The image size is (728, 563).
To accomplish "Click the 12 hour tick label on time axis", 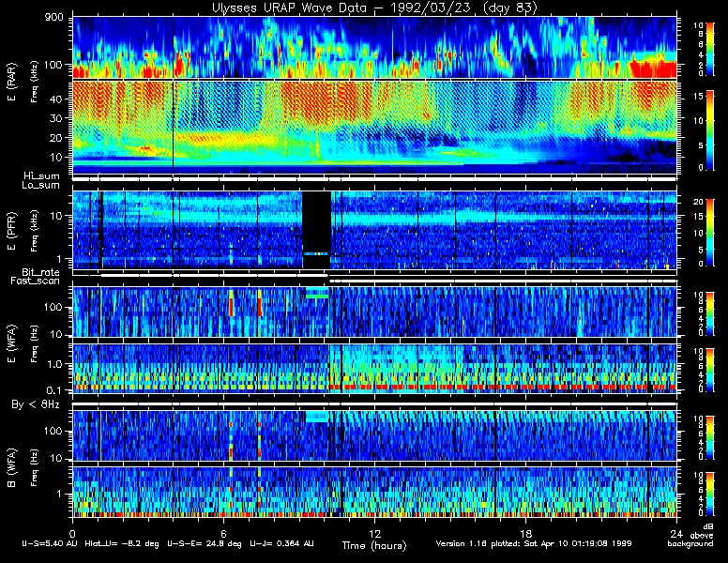I will coord(373,528).
